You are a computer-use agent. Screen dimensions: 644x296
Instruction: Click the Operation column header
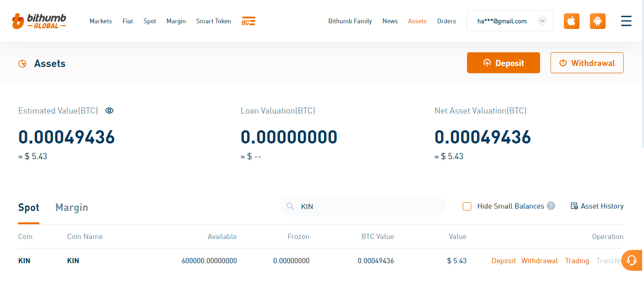(608, 237)
